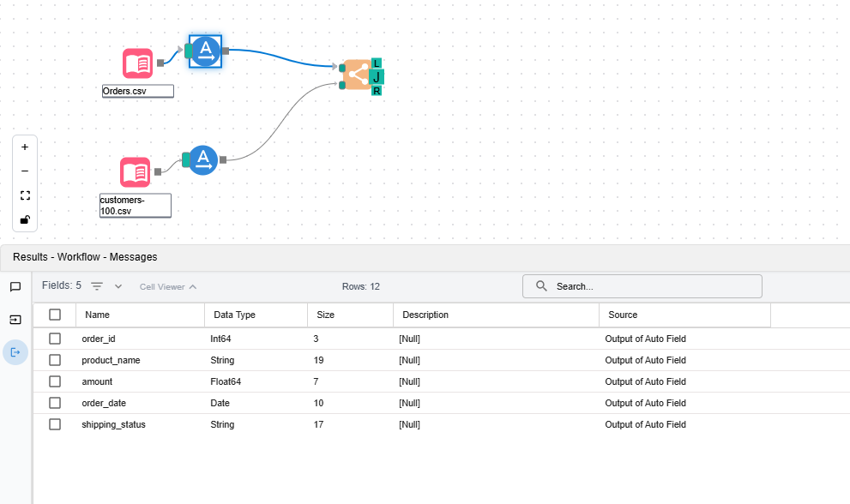Check the order_id field checkbox
Screen dimensions: 850x504
pos(55,339)
